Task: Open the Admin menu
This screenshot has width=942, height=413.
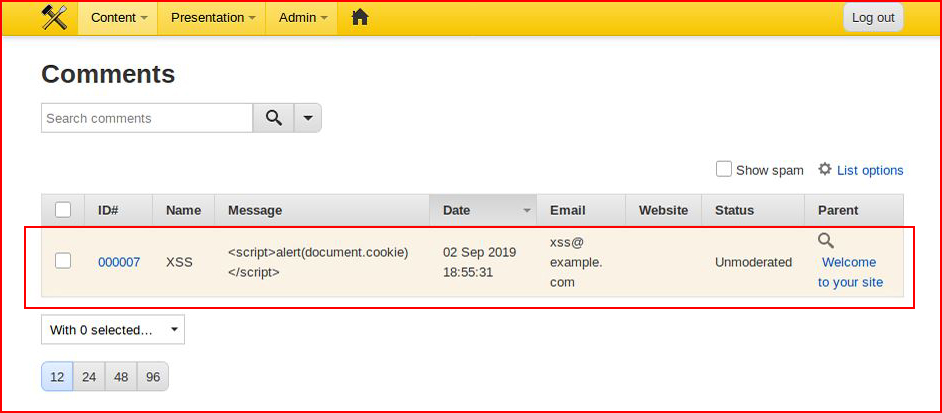Action: pos(302,17)
